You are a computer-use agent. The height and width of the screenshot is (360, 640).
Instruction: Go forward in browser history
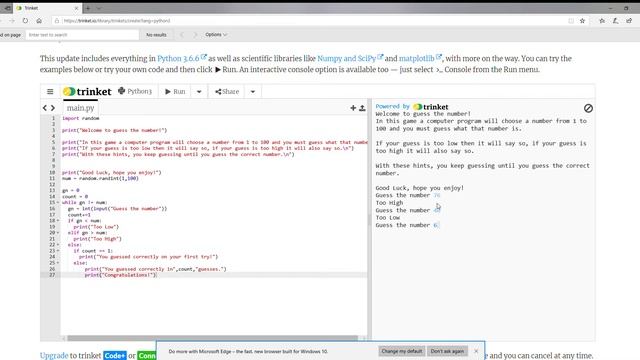12,20
